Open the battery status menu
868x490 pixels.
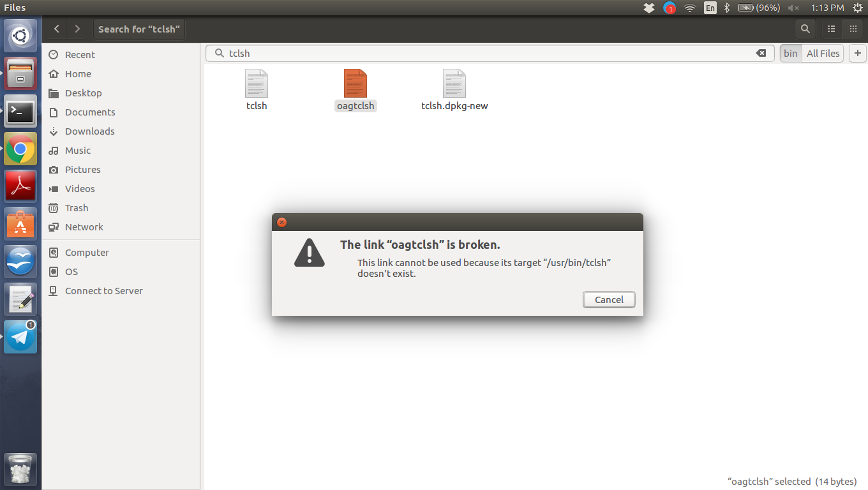[x=759, y=8]
